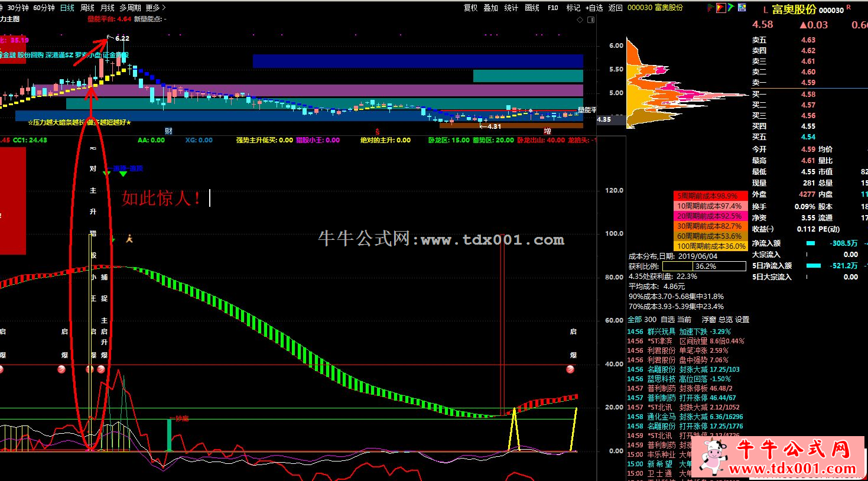
Task: Open the 叠加 overlay menu
Action: coord(491,8)
